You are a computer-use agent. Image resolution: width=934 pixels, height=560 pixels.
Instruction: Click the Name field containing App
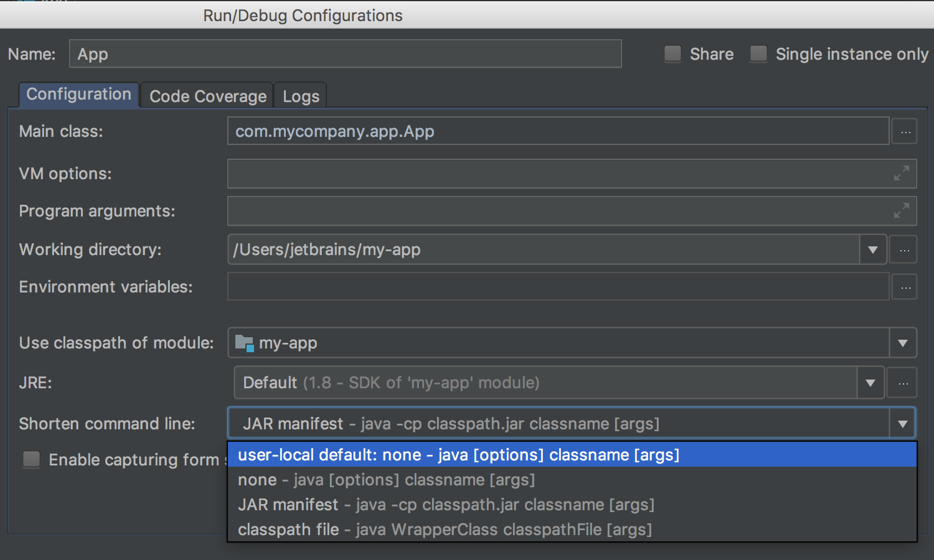(345, 54)
